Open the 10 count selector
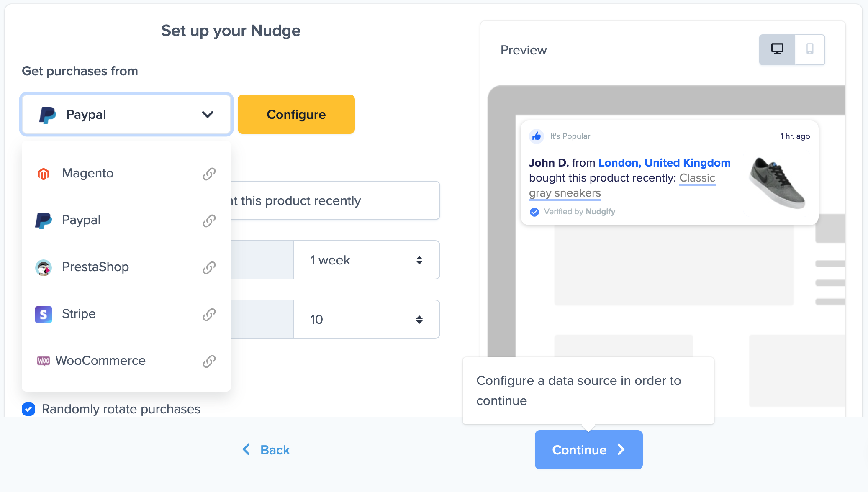 tap(366, 319)
